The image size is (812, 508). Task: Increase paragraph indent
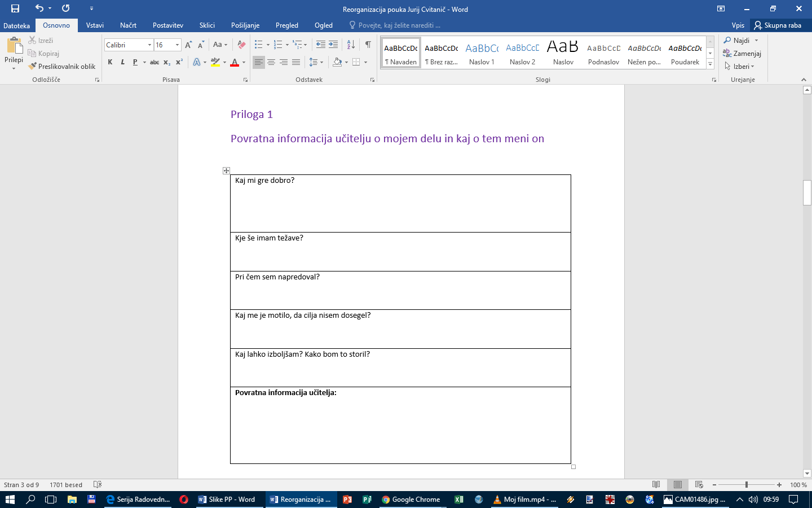pyautogui.click(x=333, y=45)
